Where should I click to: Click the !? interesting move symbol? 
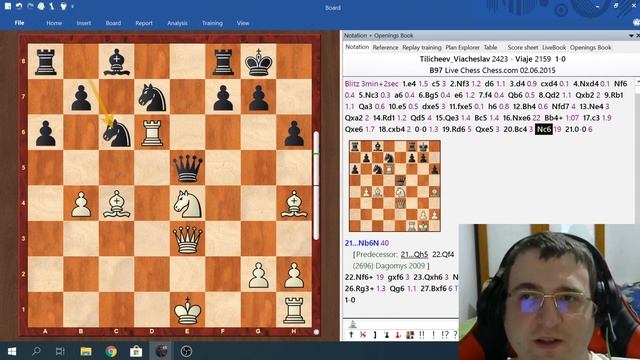pos(444,335)
